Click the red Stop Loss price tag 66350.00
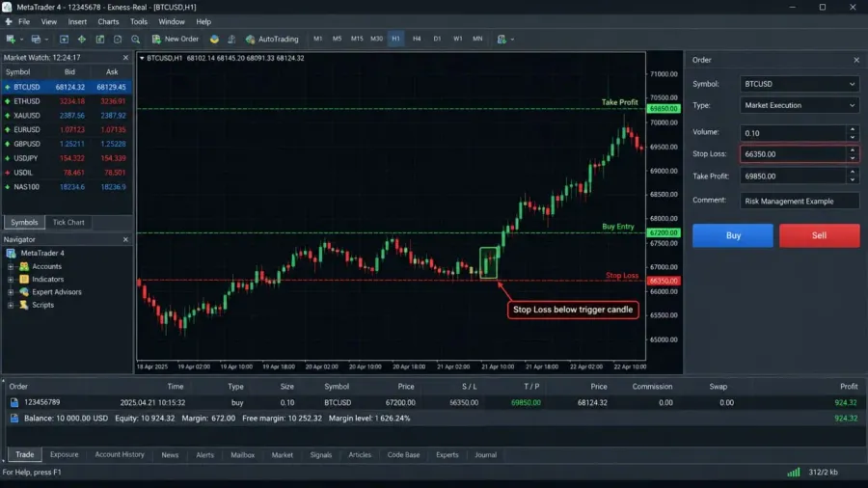Viewport: 868px width, 488px height. (664, 281)
